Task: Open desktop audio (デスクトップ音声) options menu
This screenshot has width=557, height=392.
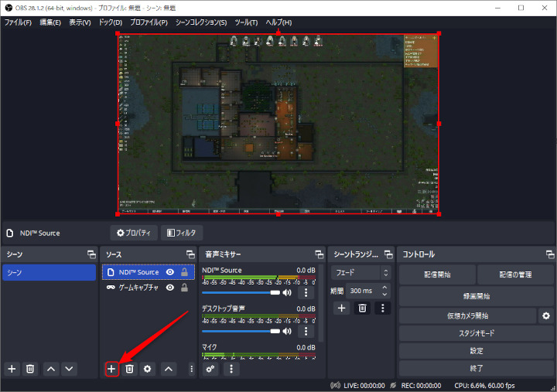Action: point(306,331)
